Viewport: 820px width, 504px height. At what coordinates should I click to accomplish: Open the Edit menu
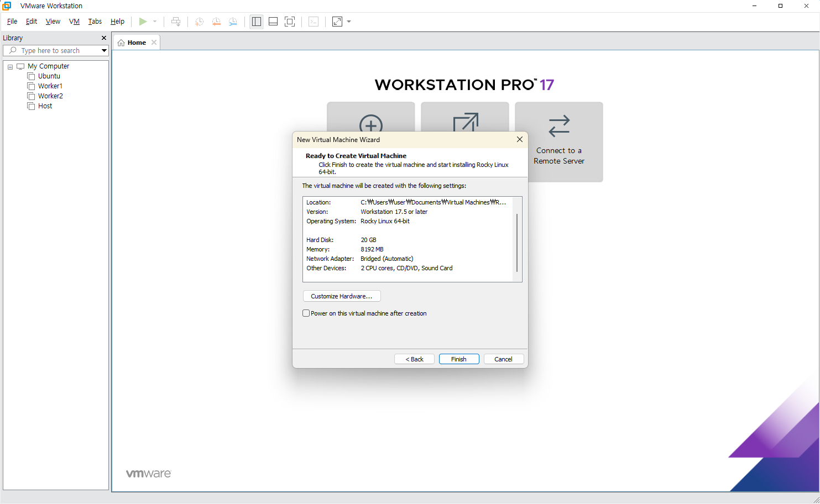[x=32, y=22]
